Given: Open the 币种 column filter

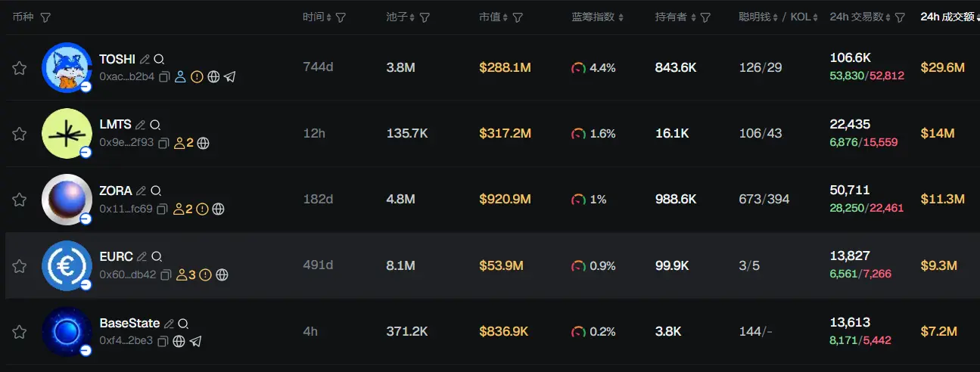Looking at the screenshot, I should 45,17.
